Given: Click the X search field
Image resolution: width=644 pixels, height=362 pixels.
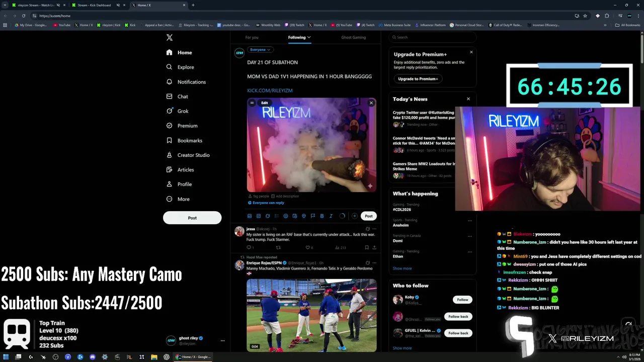Looking at the screenshot, I should tap(433, 37).
